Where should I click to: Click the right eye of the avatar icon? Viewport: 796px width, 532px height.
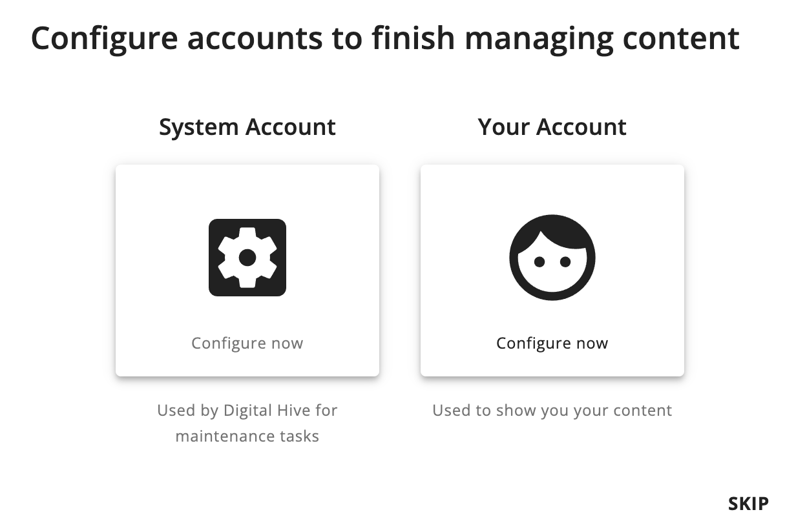coord(565,261)
